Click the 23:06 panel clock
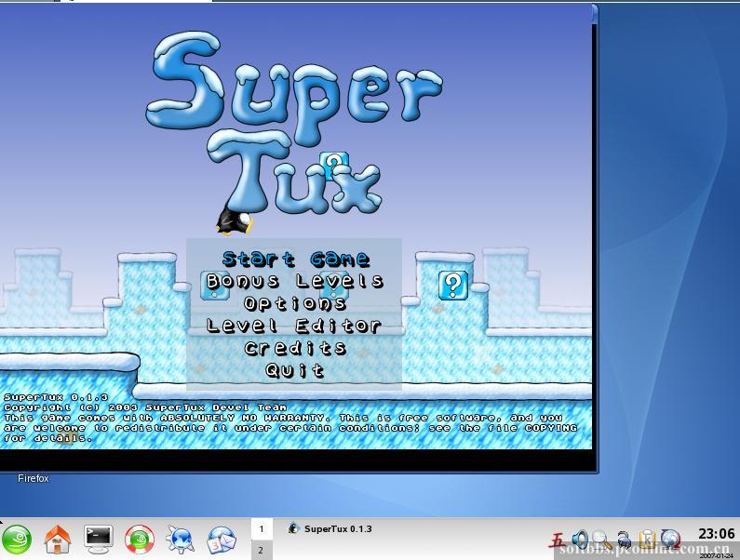The image size is (740, 560). 717,534
